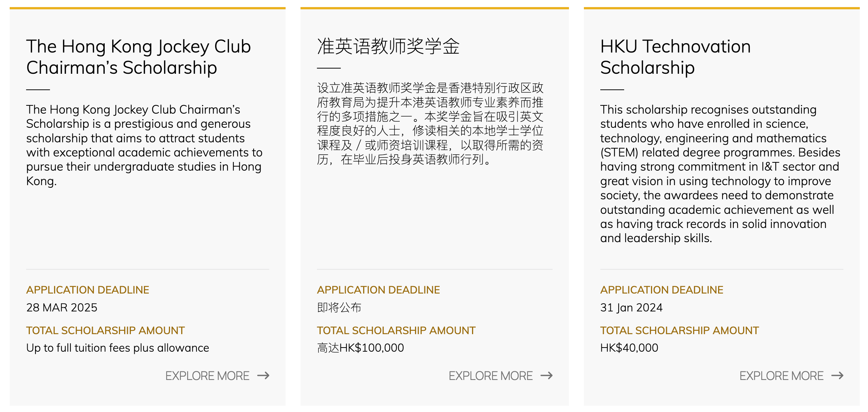Select the 即将公布 deadline text
The height and width of the screenshot is (412, 868).
(x=339, y=307)
